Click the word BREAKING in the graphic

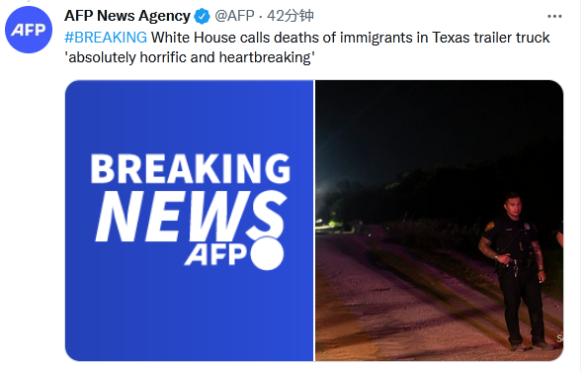190,168
